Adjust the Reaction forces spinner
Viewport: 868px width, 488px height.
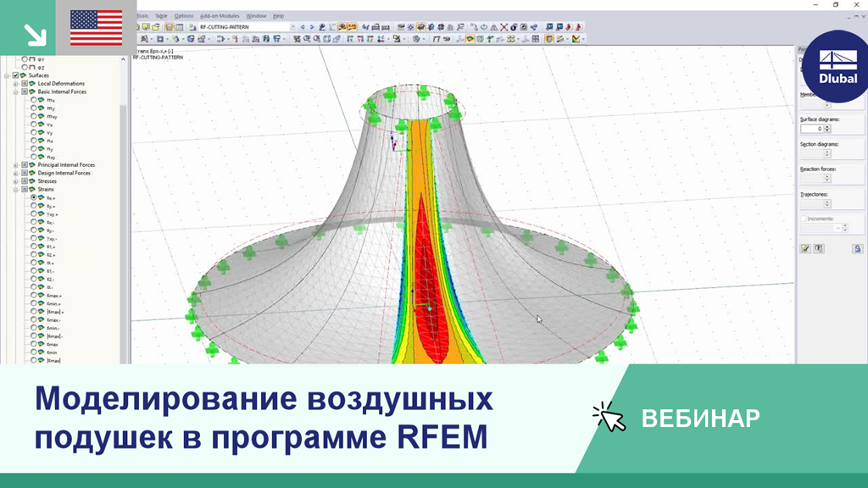coord(827,178)
